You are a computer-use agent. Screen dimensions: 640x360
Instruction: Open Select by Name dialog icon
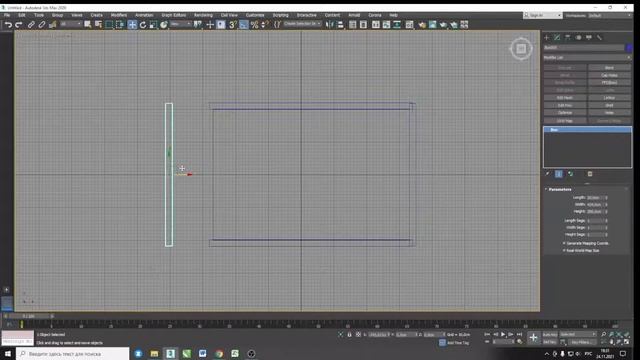(x=98, y=25)
